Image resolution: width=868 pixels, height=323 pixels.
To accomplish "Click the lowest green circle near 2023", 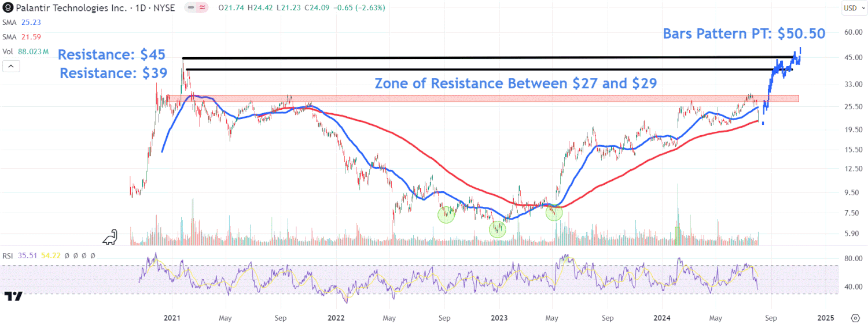I will click(497, 229).
